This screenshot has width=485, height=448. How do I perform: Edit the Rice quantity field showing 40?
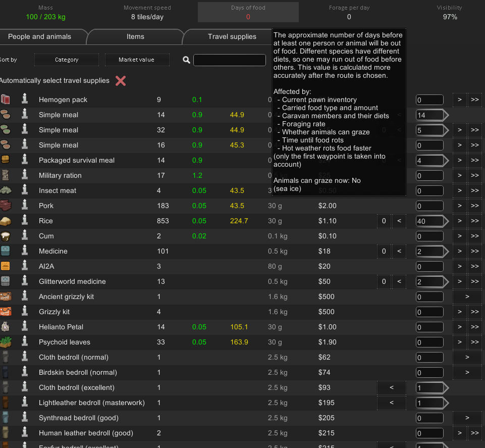click(x=429, y=221)
